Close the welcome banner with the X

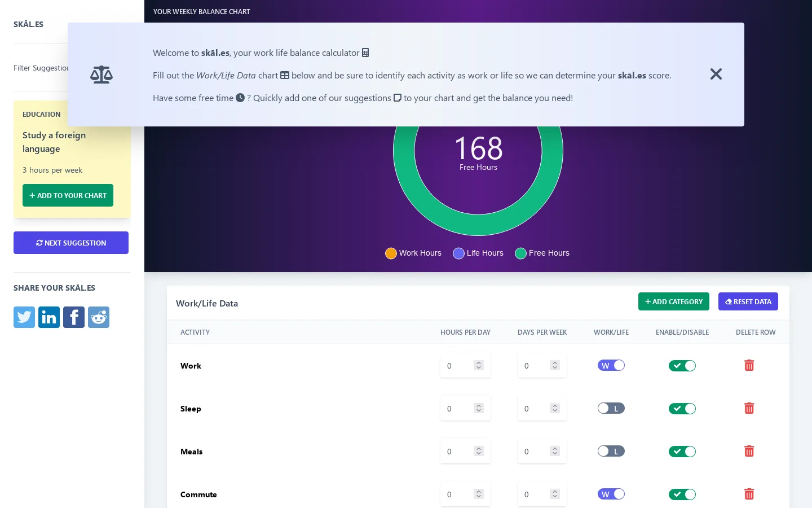(x=716, y=74)
